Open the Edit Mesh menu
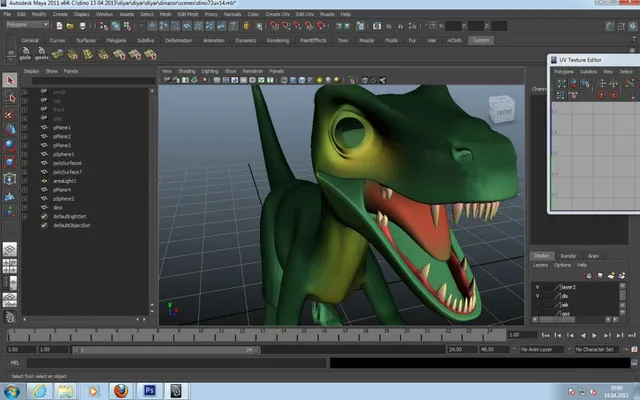Image resolution: width=640 pixels, height=400 pixels. 187,14
